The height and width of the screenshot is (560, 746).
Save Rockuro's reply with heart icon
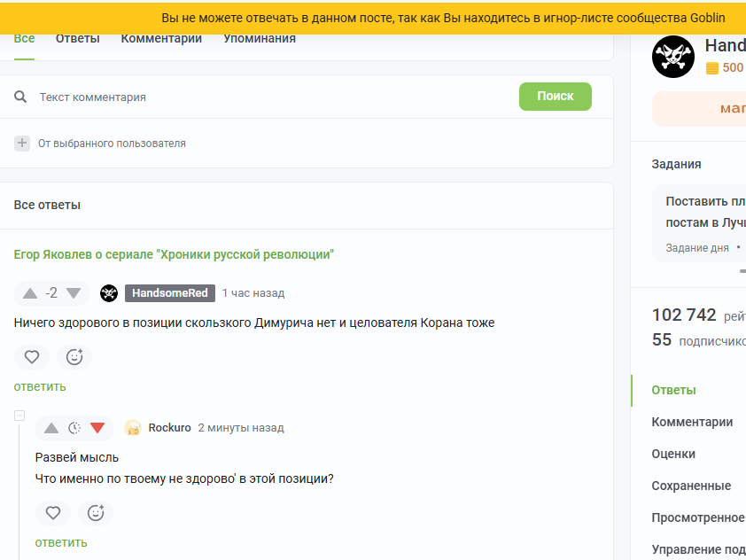pyautogui.click(x=53, y=513)
